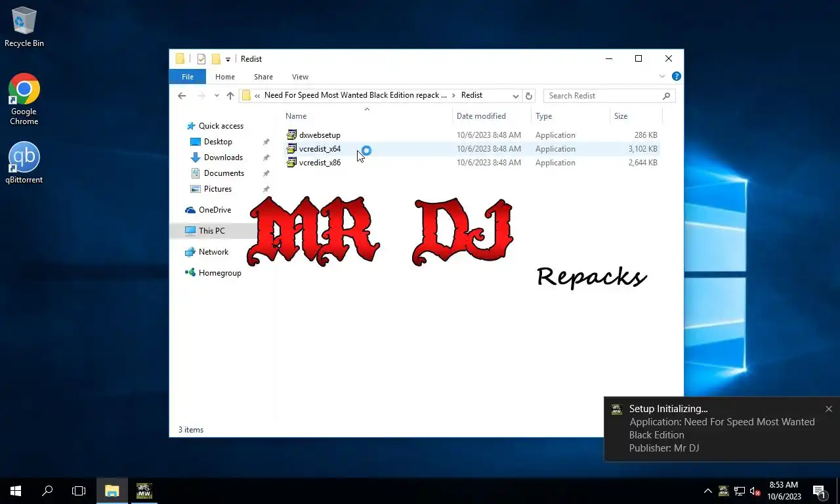The height and width of the screenshot is (504, 840).
Task: Open the Windows Start menu
Action: (x=16, y=491)
